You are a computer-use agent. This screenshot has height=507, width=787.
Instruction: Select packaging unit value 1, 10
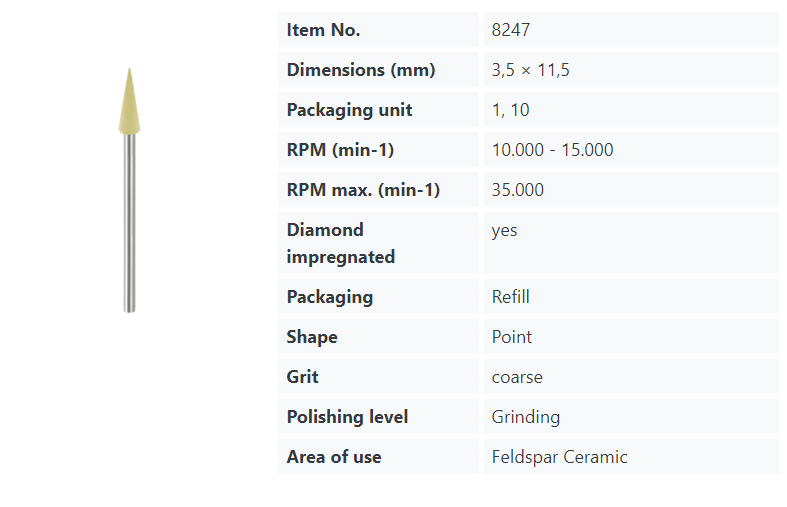pos(510,110)
